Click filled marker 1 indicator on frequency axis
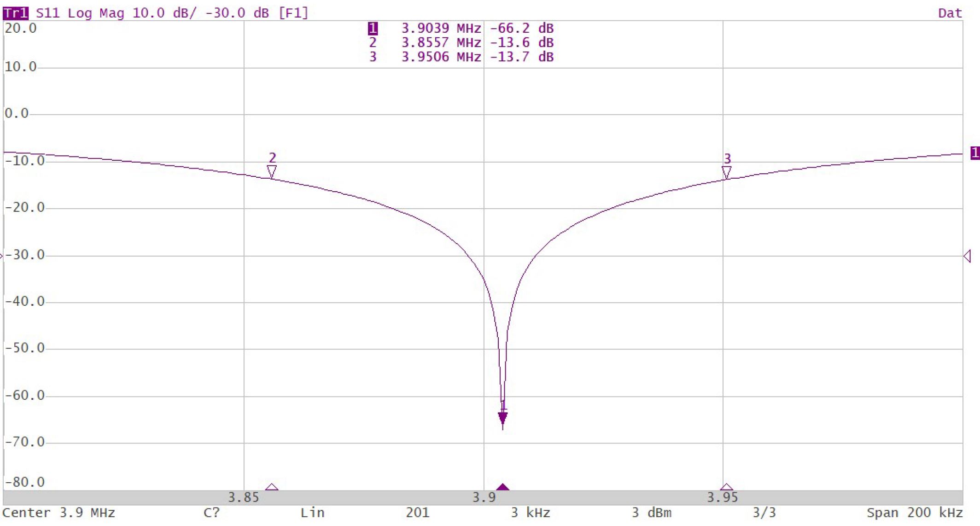980x526 pixels. [502, 487]
